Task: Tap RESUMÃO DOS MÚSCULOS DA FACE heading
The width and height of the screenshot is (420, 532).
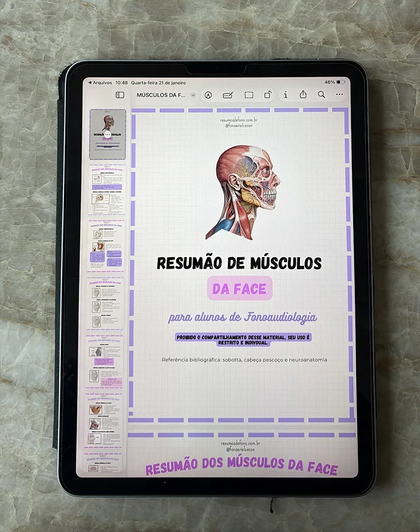Action: pyautogui.click(x=241, y=466)
